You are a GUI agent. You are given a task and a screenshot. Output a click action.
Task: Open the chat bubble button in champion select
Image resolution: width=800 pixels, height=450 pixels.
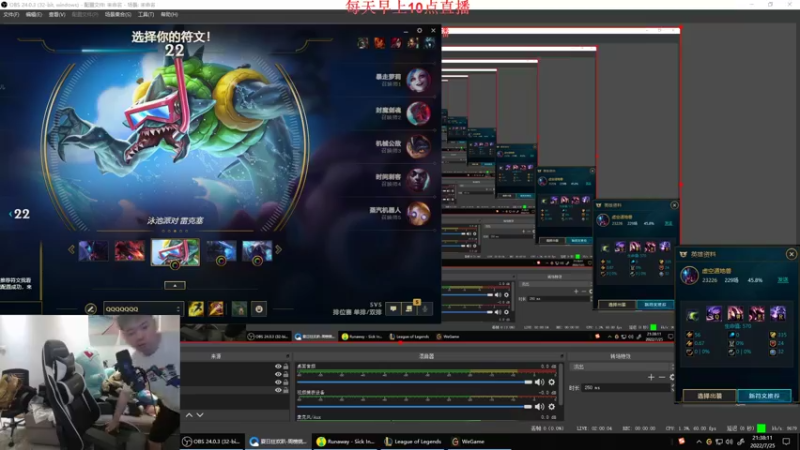[x=393, y=309]
